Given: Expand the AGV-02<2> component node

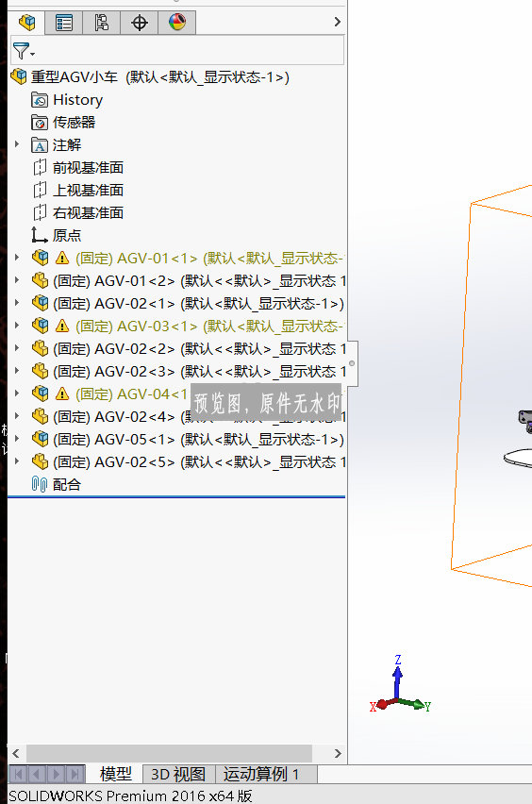Looking at the screenshot, I should [17, 347].
